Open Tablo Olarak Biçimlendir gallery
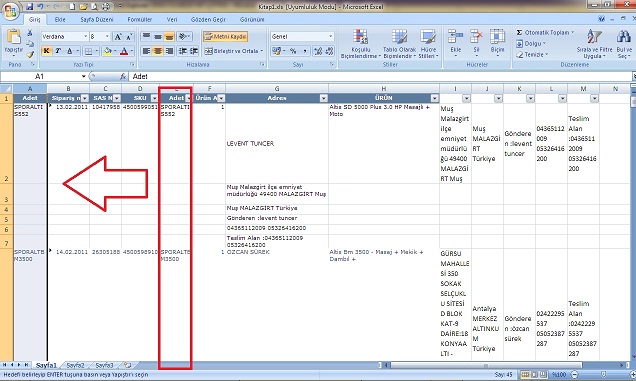Screen dimensions: 636x381 coord(399,44)
